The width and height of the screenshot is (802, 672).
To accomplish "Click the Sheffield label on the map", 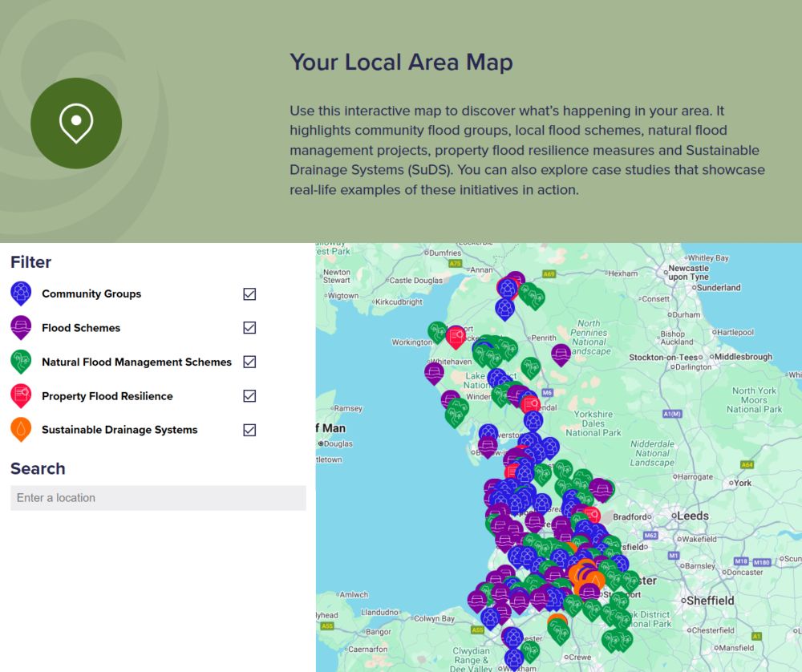I will [710, 601].
